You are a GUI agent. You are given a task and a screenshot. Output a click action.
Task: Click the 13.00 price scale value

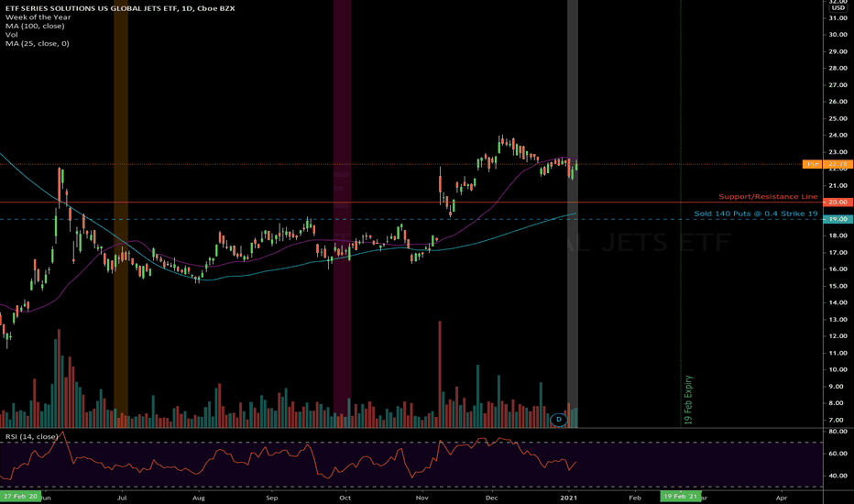[838, 319]
